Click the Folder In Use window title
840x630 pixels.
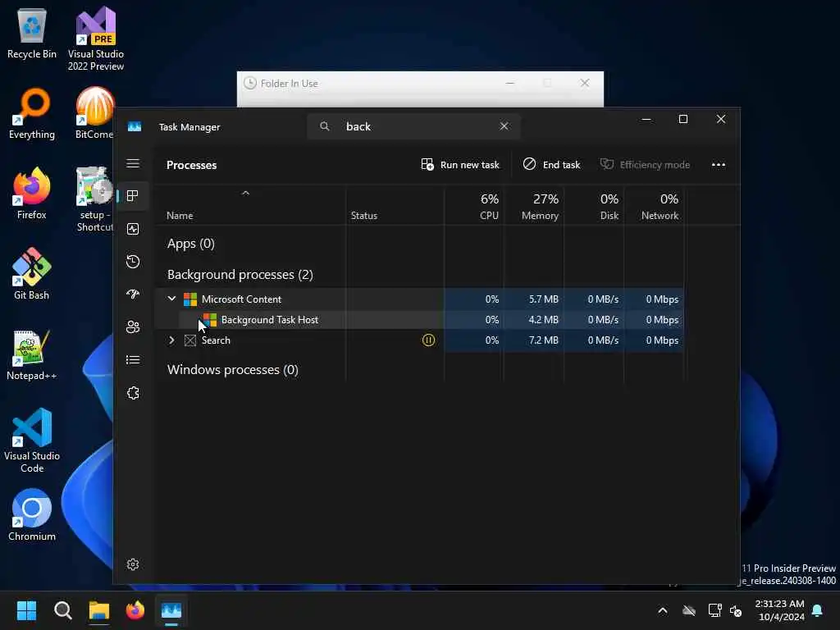pyautogui.click(x=290, y=84)
